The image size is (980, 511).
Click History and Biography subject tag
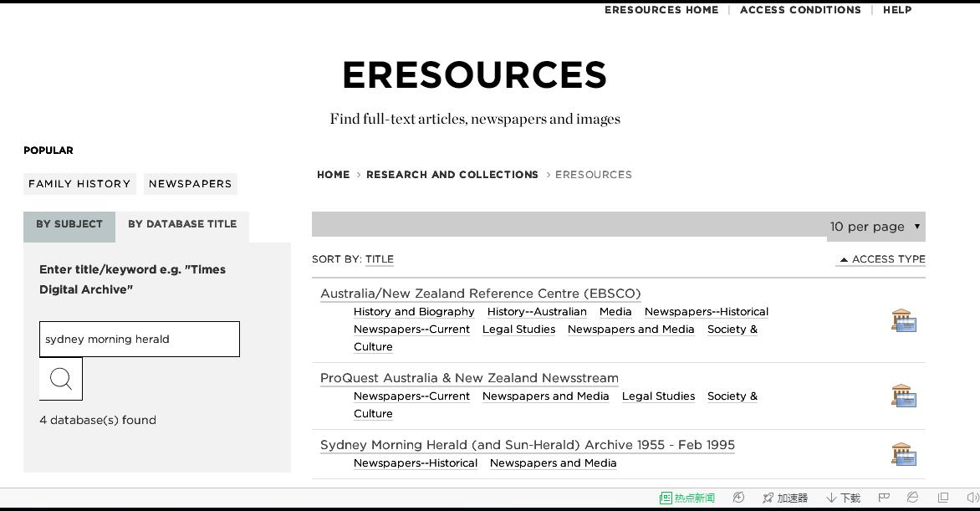pos(414,311)
